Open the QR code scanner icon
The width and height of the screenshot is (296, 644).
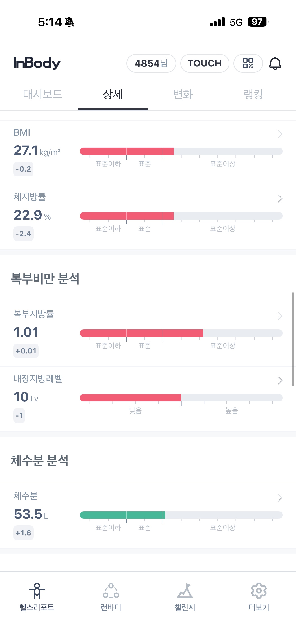click(248, 63)
